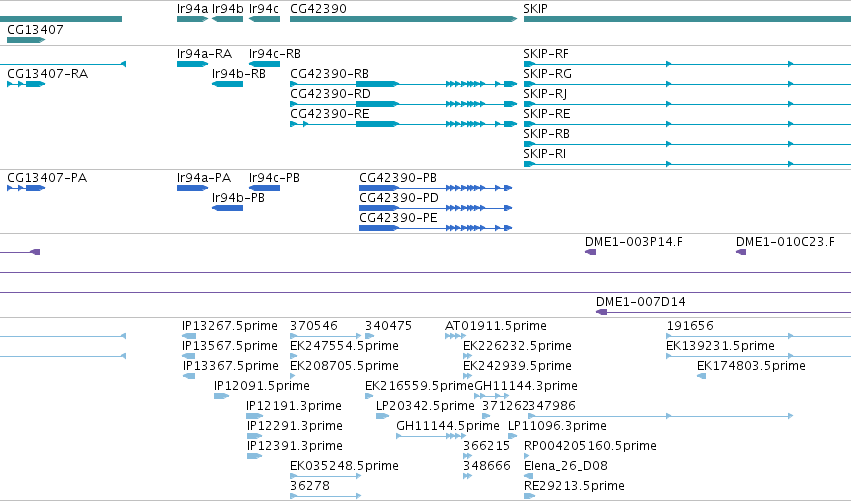This screenshot has width=851, height=501.
Task: Select feature 348666
Action: [x=467, y=476]
